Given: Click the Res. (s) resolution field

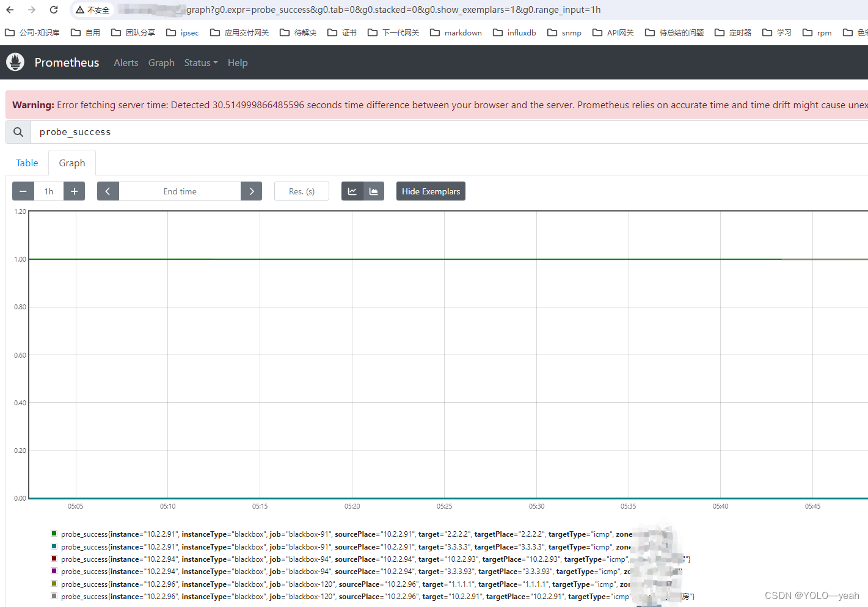Looking at the screenshot, I should point(302,191).
